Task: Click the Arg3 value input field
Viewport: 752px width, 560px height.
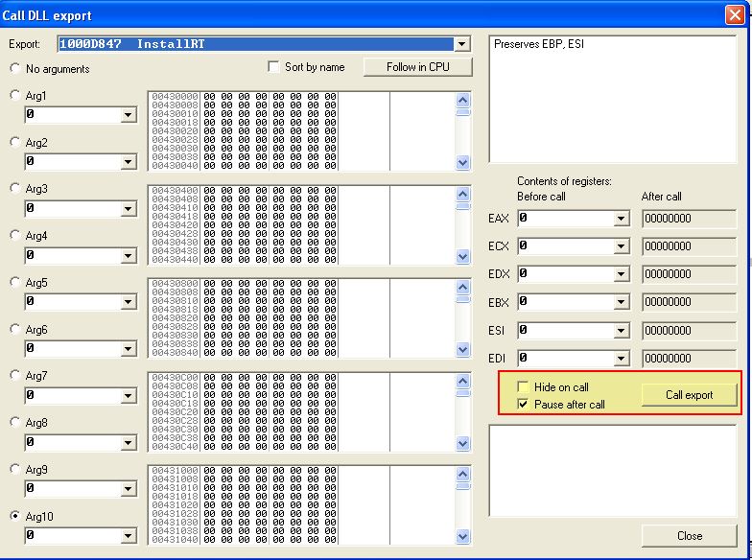Action: pos(72,208)
